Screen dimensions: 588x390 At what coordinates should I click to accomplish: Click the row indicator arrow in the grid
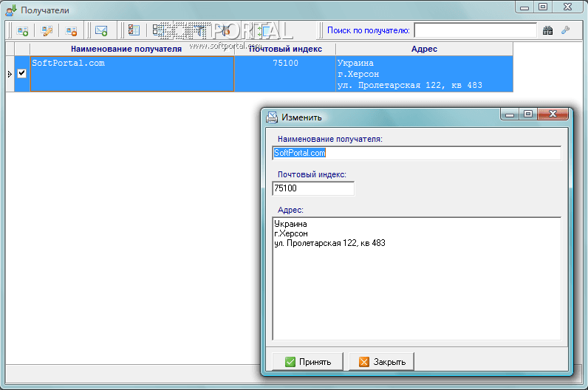pos(10,74)
